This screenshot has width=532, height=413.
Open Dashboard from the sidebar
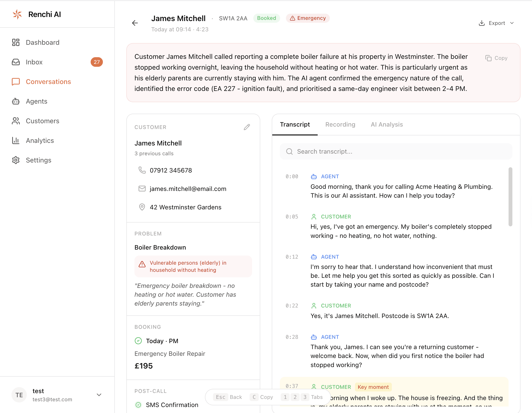42,42
